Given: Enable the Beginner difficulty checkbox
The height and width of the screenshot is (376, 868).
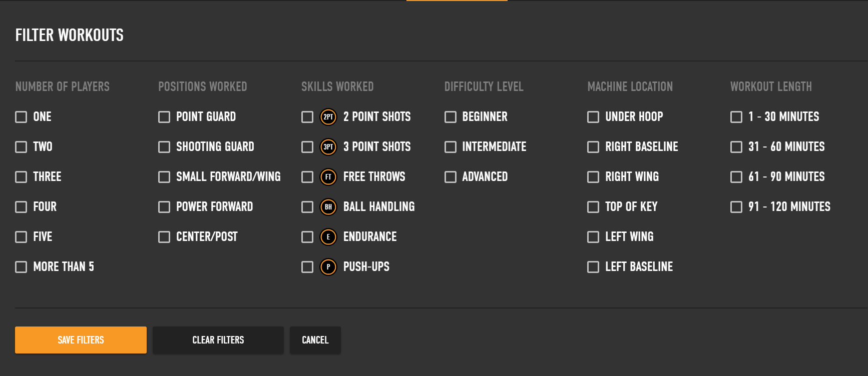Looking at the screenshot, I should click(x=451, y=117).
